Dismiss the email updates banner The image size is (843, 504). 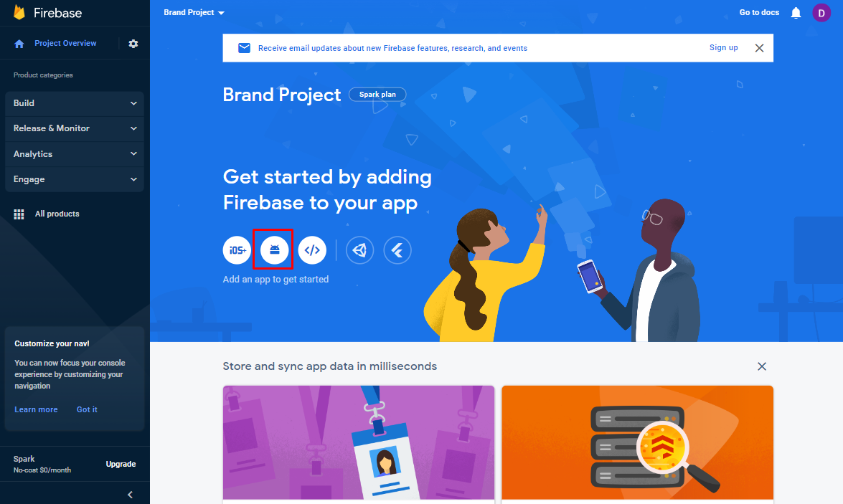click(759, 48)
